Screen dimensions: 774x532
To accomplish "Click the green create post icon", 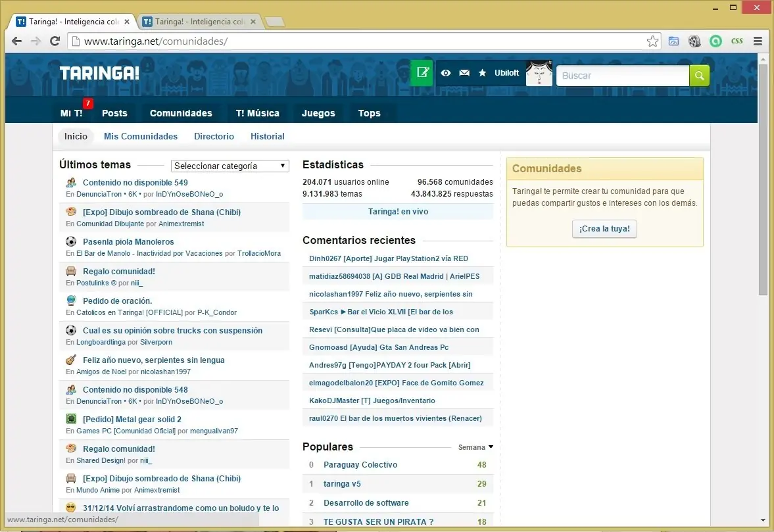I will click(422, 73).
